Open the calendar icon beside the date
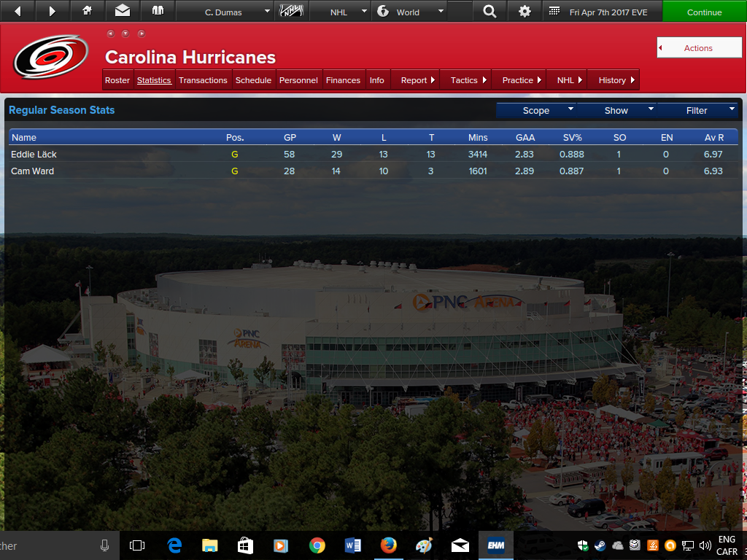This screenshot has width=747, height=560. point(554,11)
